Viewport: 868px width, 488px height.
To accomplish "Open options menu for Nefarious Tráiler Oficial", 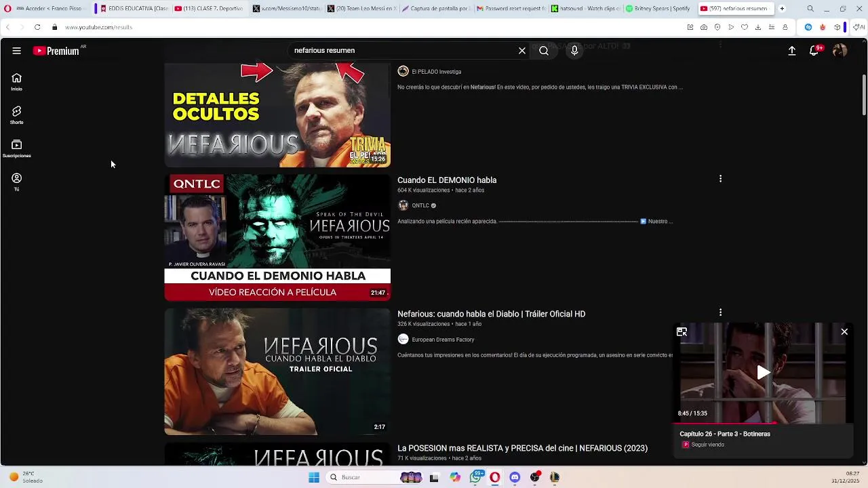I will pyautogui.click(x=720, y=312).
